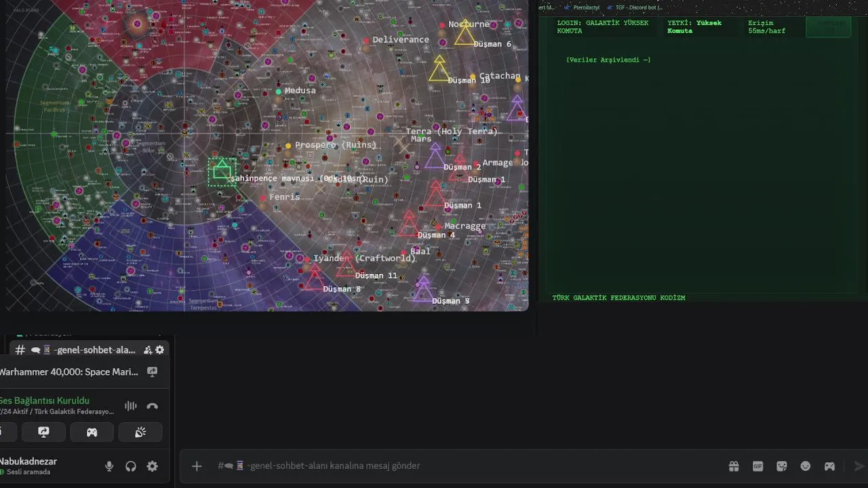The width and height of the screenshot is (868, 488).
Task: Open stream icon beside Warhammer 40,000 title
Action: [153, 371]
